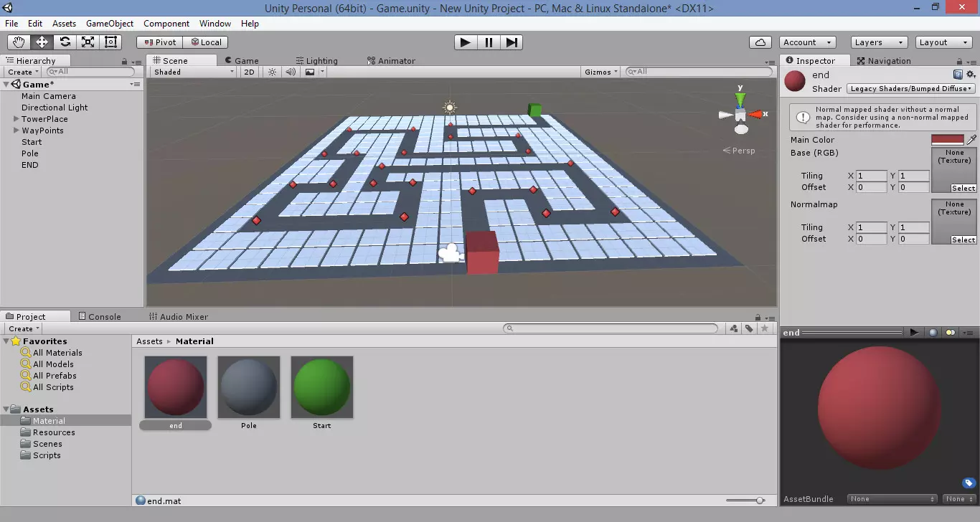Viewport: 980px width, 522px height.
Task: Open material settings gear icon
Action: pyautogui.click(x=971, y=75)
